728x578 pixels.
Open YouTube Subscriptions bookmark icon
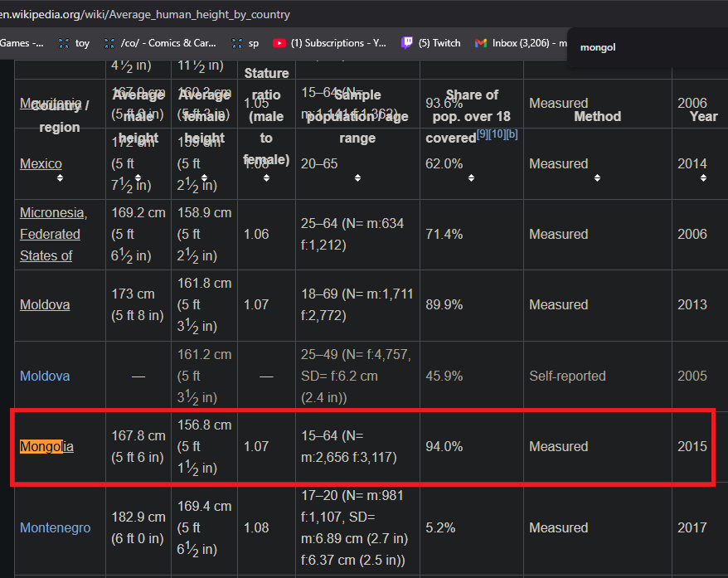279,43
